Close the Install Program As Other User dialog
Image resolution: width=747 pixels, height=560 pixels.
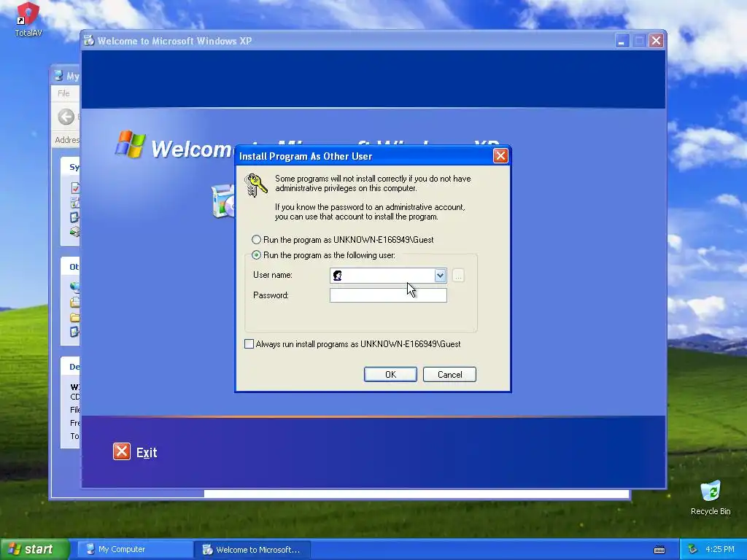pyautogui.click(x=500, y=156)
